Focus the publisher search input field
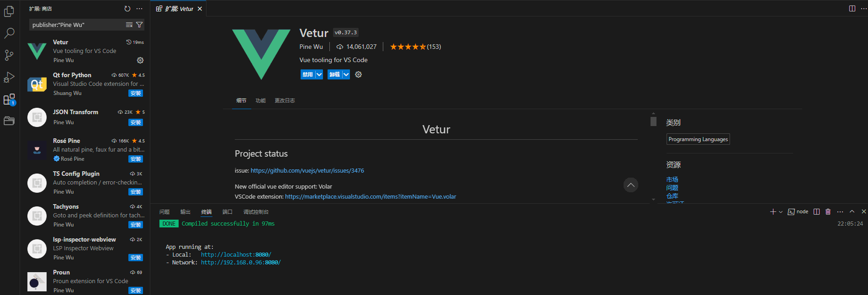The image size is (868, 295). tap(78, 25)
